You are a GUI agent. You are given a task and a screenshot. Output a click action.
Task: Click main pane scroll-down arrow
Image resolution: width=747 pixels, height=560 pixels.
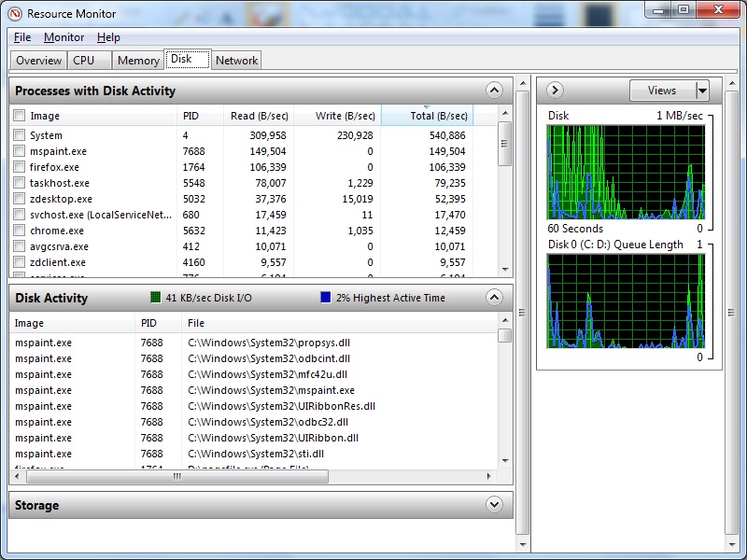523,544
